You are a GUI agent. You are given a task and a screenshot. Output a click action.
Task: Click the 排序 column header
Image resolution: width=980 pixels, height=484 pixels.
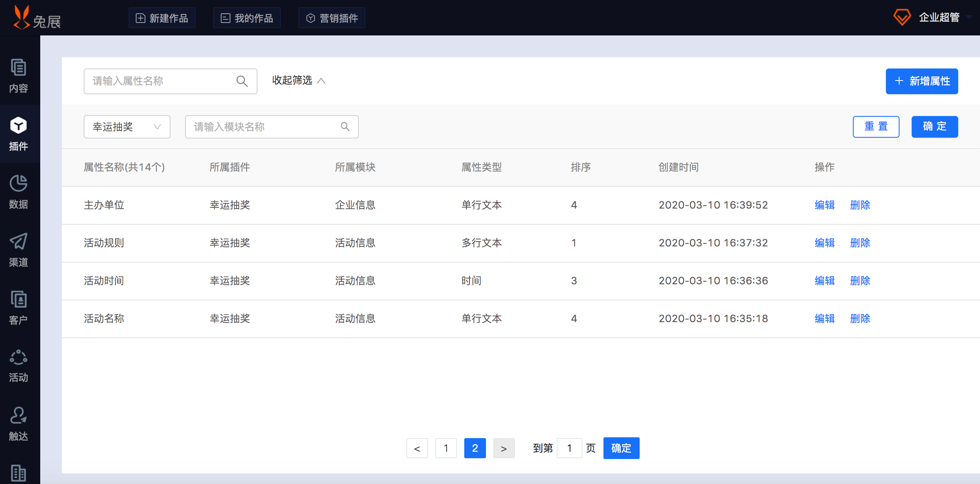(x=581, y=167)
